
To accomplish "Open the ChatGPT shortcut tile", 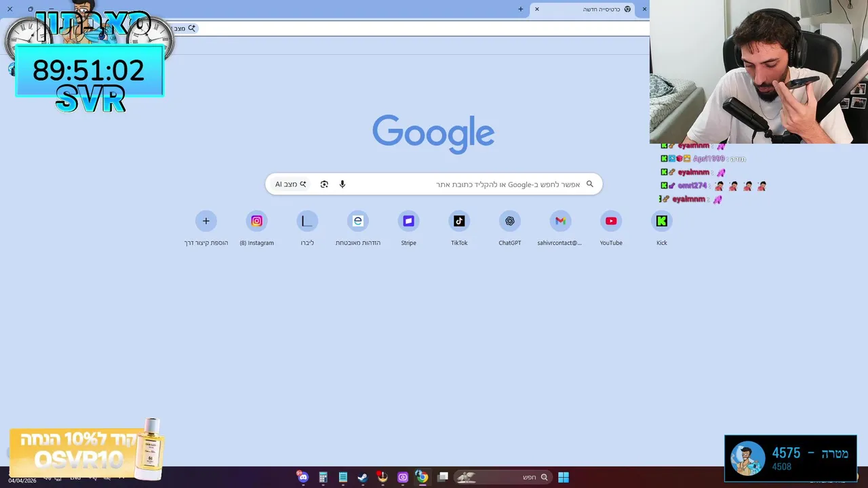I will pyautogui.click(x=510, y=228).
